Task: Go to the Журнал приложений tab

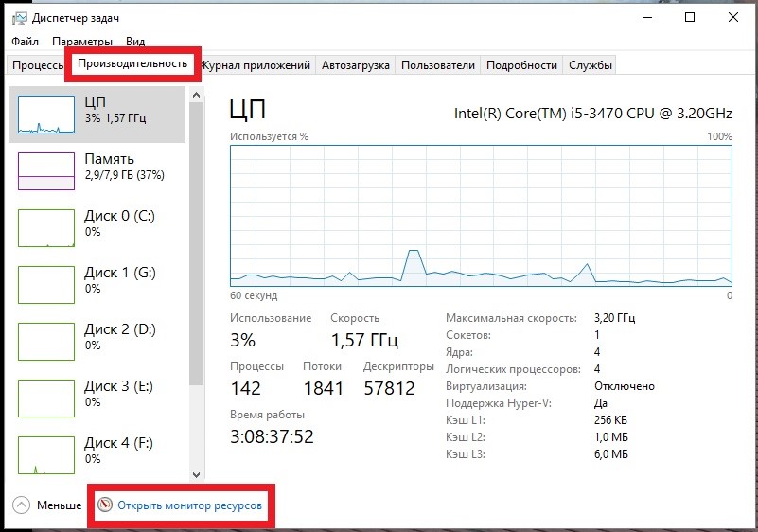Action: [x=256, y=64]
